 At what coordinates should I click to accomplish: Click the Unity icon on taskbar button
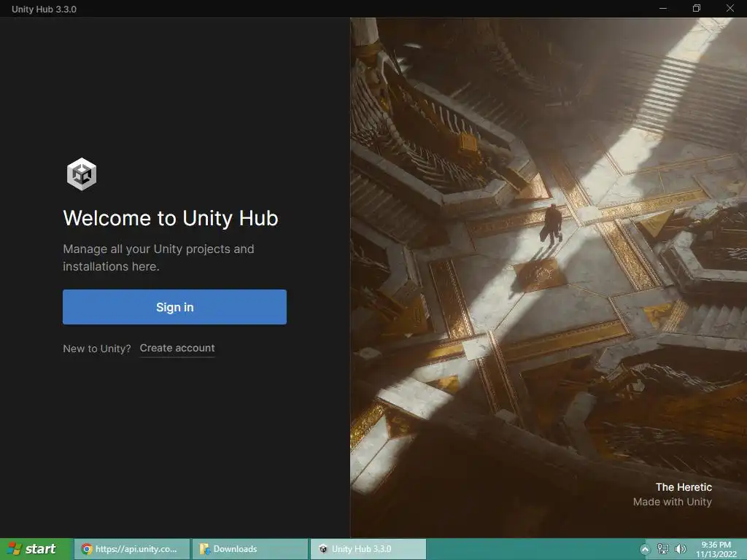(323, 549)
